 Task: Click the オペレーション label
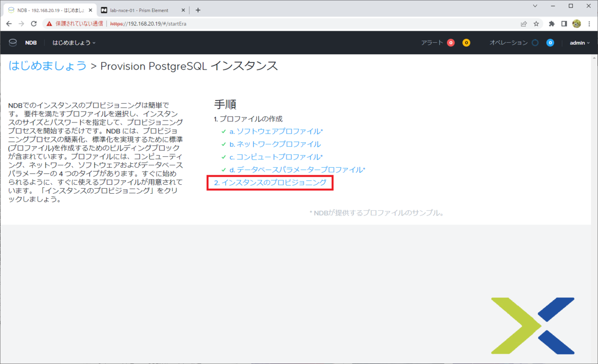[508, 43]
